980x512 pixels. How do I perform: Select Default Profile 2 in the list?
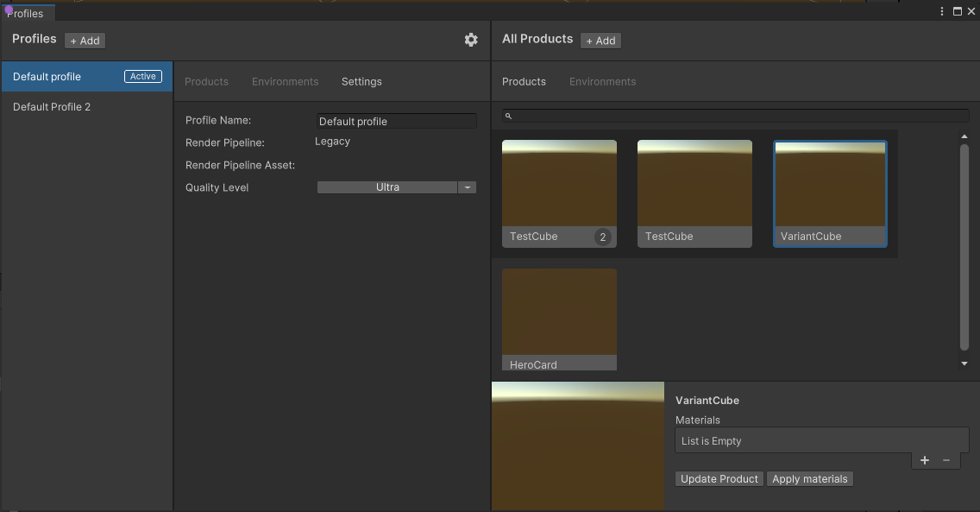pyautogui.click(x=52, y=107)
